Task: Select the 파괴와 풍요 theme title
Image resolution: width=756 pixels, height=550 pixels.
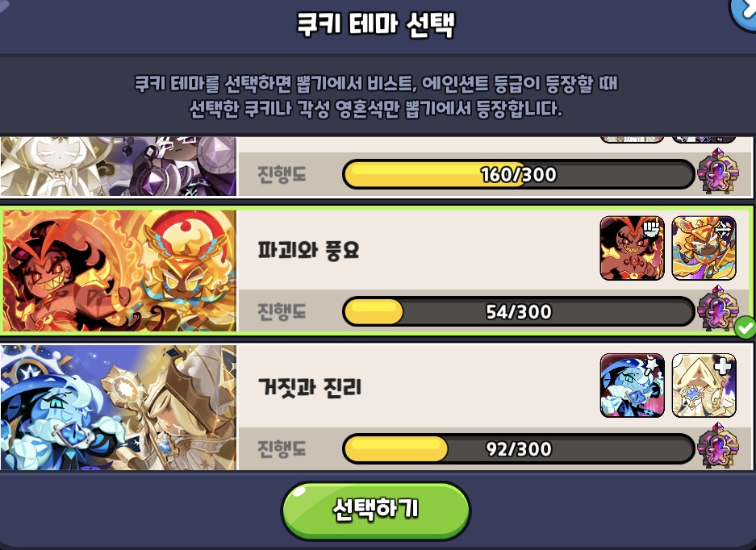Action: (308, 250)
